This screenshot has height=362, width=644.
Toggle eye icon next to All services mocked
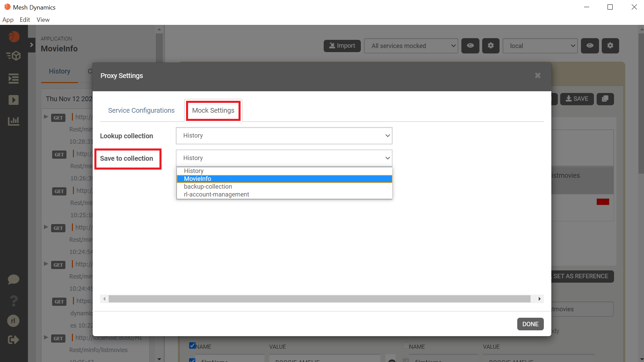point(470,46)
